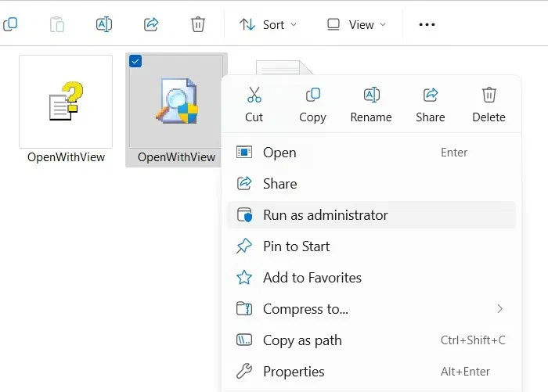Choose Run as administrator
The width and height of the screenshot is (548, 392).
click(371, 215)
